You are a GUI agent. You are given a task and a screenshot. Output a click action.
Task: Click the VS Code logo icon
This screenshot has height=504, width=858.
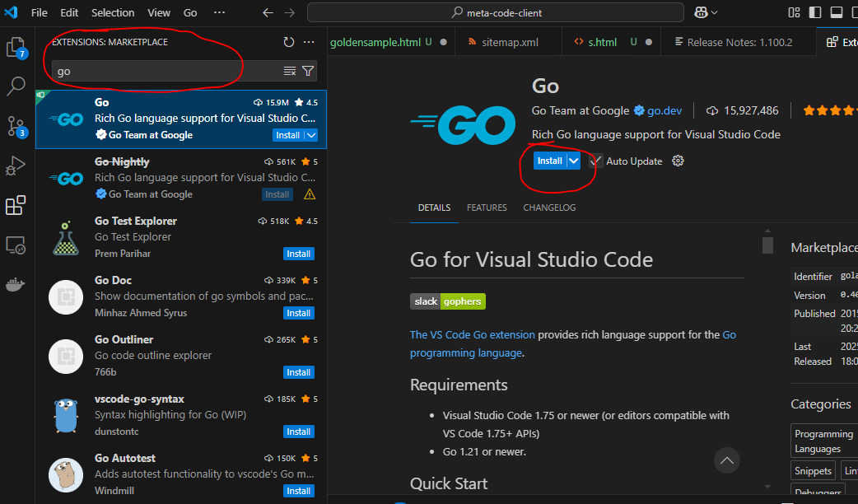click(11, 12)
